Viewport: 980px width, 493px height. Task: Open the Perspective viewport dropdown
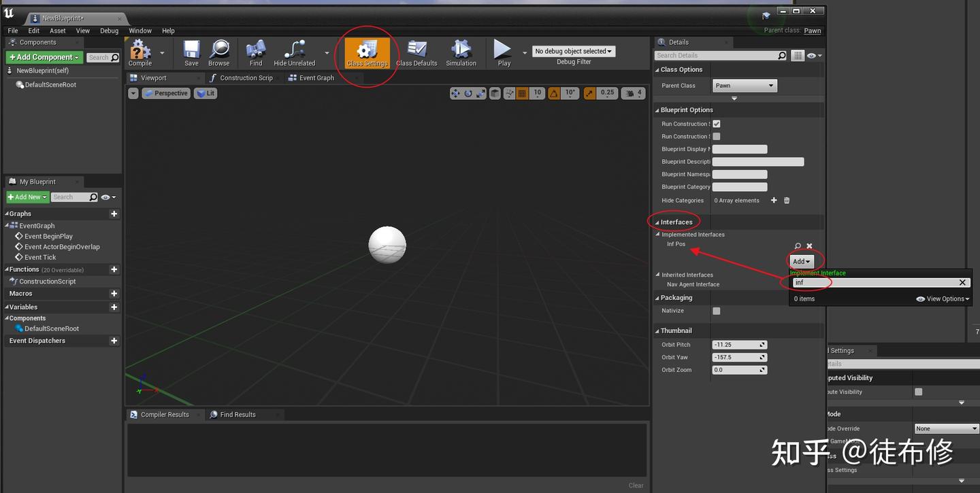[x=165, y=92]
